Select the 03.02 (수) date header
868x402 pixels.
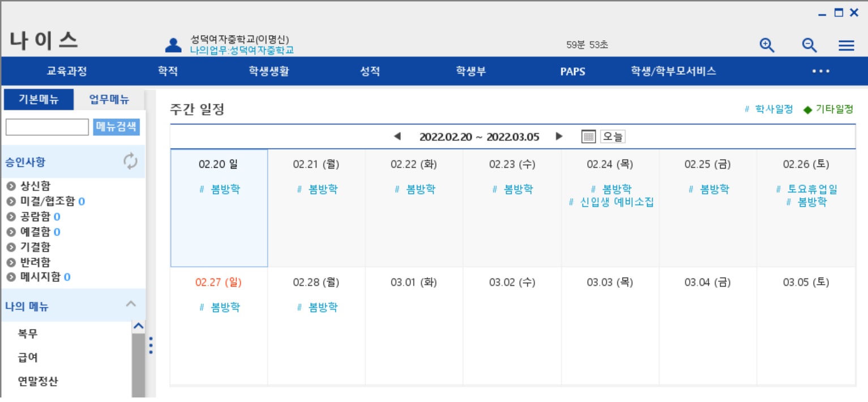pyautogui.click(x=512, y=282)
